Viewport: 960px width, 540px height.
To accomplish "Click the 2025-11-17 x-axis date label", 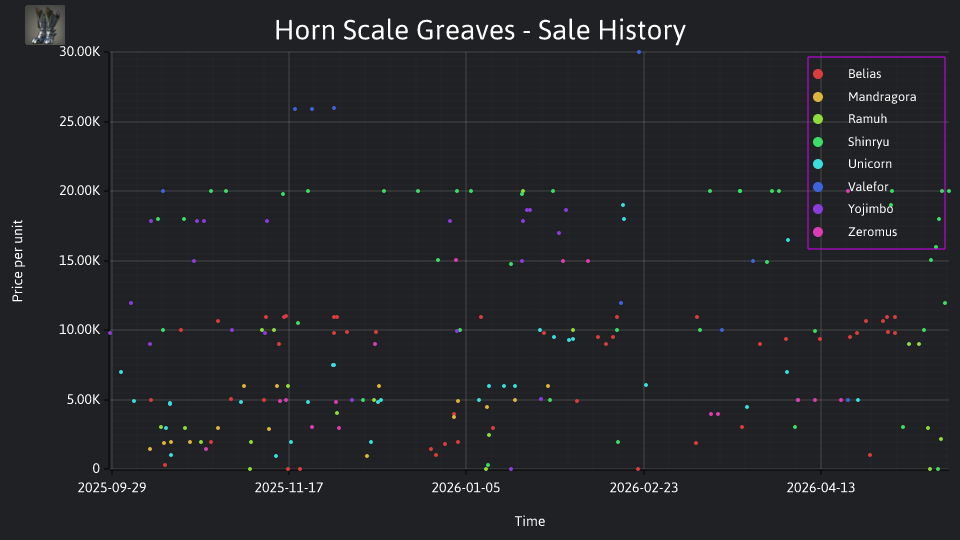I will point(288,488).
